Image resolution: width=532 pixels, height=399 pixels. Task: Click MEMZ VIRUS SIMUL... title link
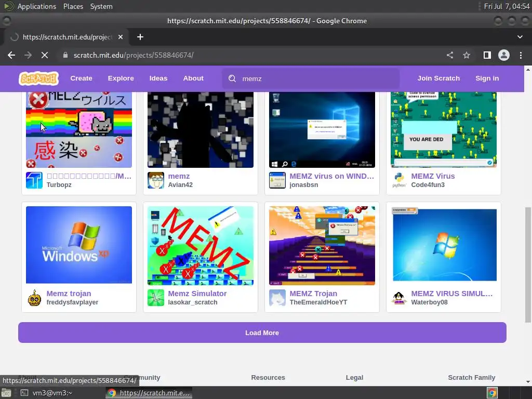452,294
